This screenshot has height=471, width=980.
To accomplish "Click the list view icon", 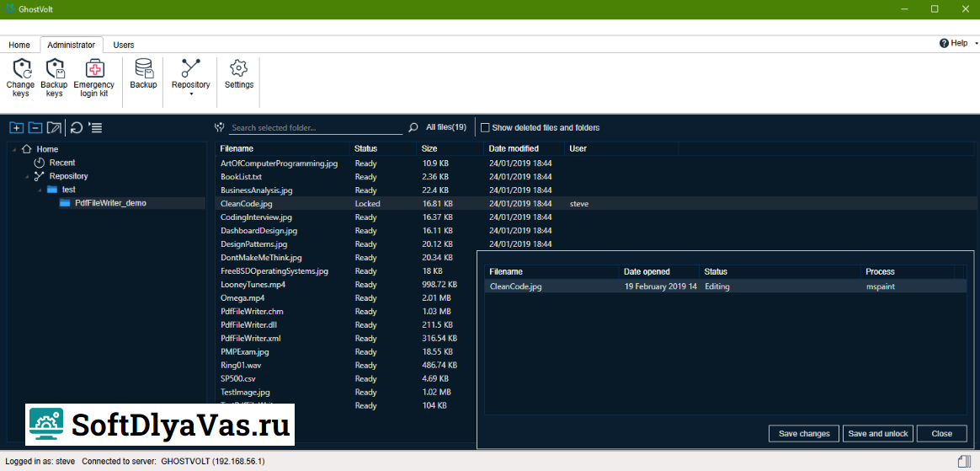I will point(96,127).
